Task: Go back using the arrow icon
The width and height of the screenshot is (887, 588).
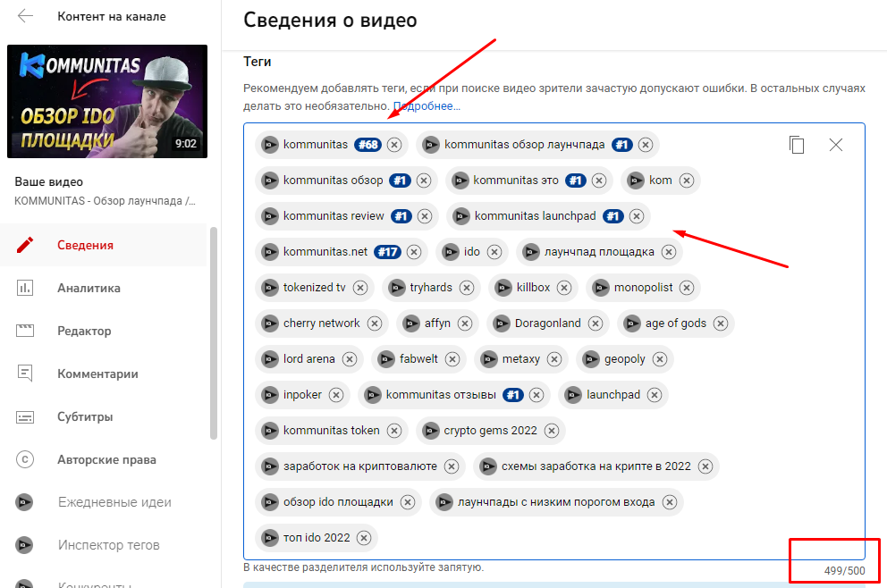Action: [25, 16]
